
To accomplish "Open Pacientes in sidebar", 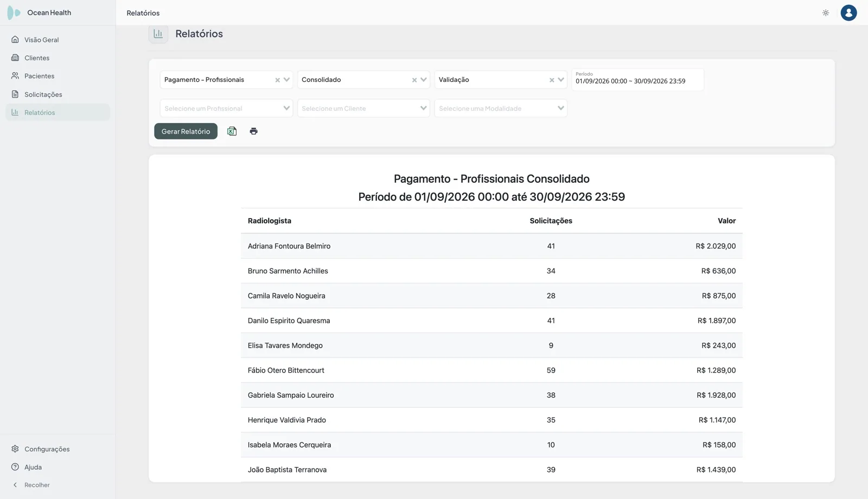I will point(58,76).
